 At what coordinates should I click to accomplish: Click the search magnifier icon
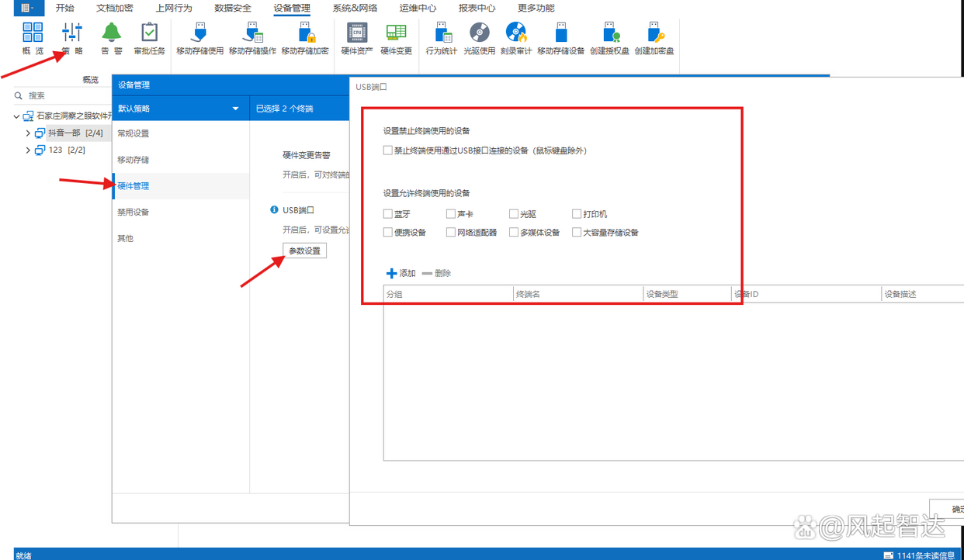point(19,95)
